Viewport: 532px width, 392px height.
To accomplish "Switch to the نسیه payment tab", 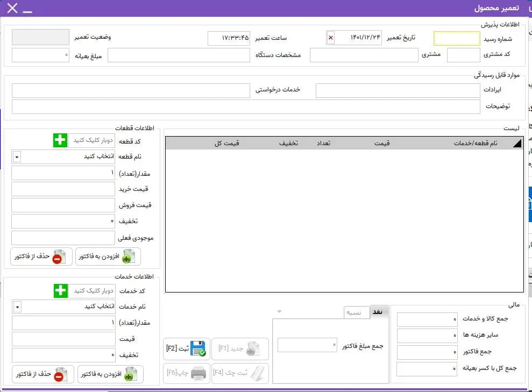I will point(356,312).
